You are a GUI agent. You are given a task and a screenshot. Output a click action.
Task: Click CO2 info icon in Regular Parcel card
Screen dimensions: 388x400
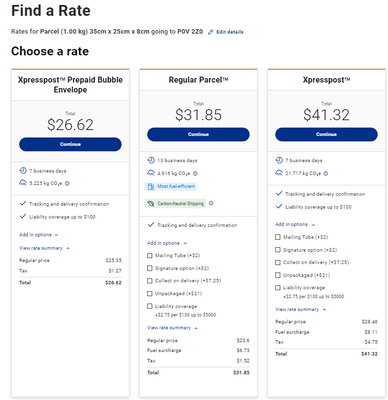pyautogui.click(x=195, y=173)
